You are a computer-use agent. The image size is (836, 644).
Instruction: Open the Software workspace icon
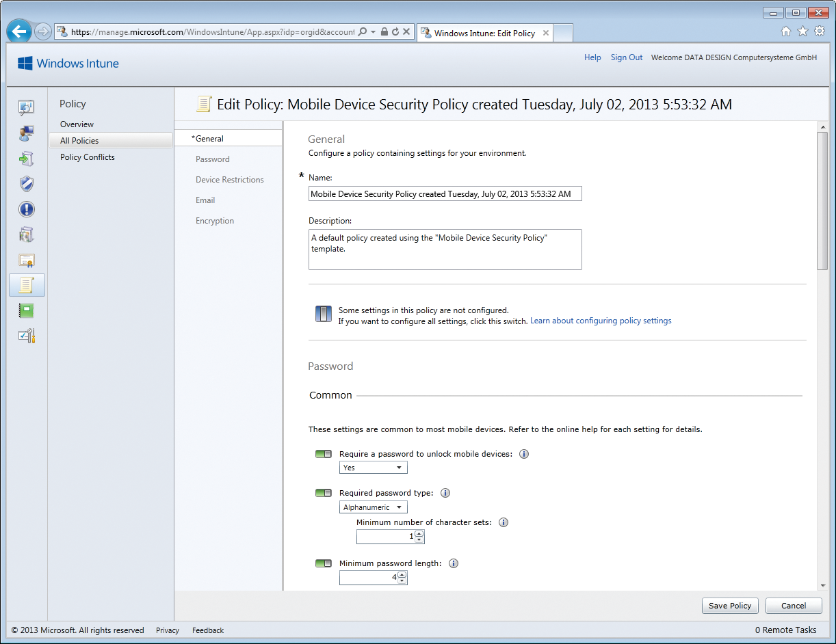(27, 234)
